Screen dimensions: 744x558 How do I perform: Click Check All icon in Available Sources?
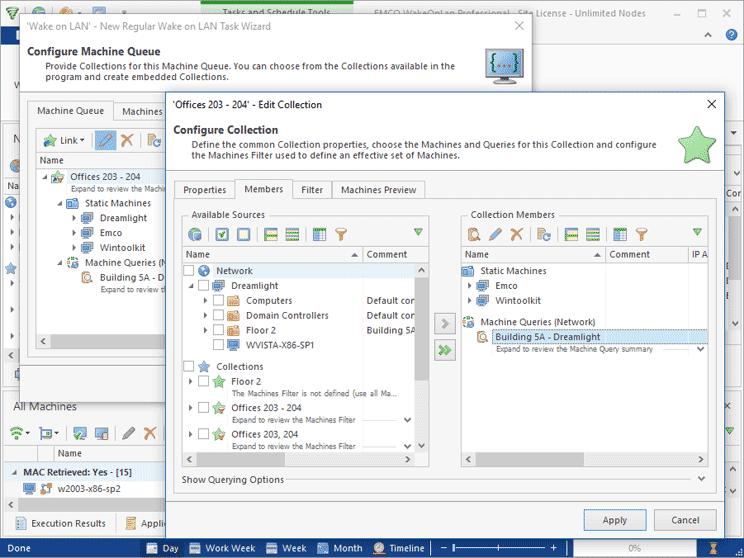(222, 235)
